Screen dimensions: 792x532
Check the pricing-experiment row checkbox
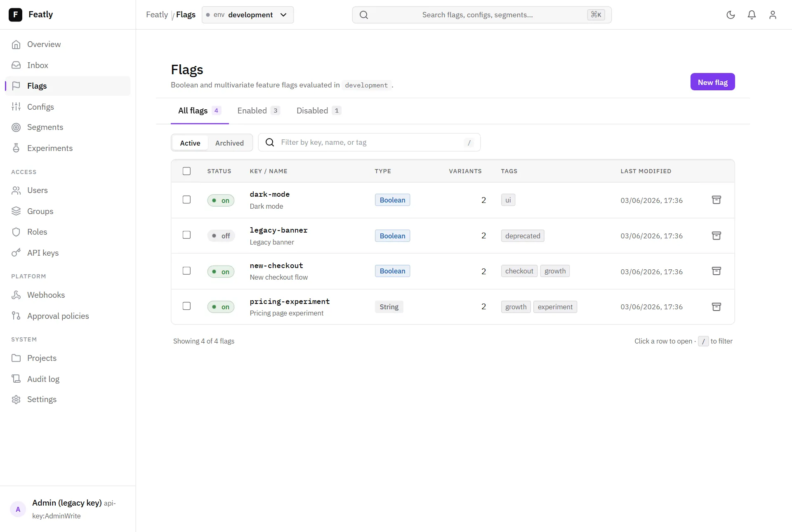[x=186, y=306]
